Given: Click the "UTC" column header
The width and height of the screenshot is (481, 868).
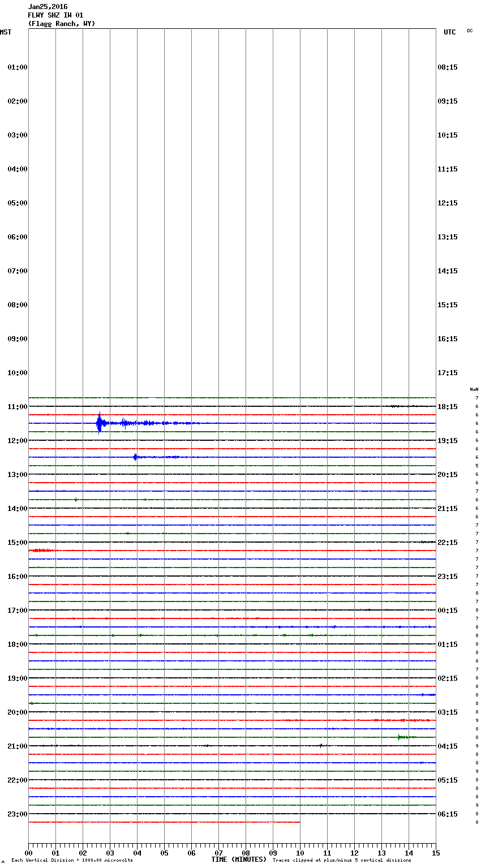Looking at the screenshot, I should coord(449,32).
